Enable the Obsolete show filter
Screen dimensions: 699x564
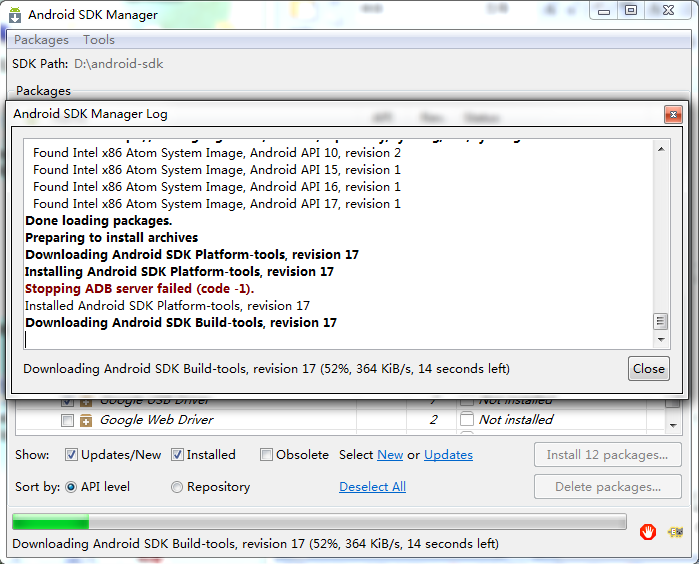coord(266,455)
